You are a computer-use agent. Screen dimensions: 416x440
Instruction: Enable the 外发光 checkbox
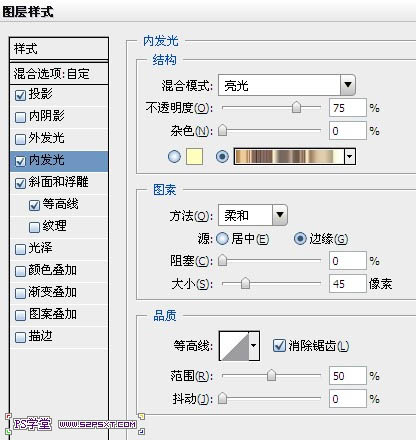coord(20,139)
